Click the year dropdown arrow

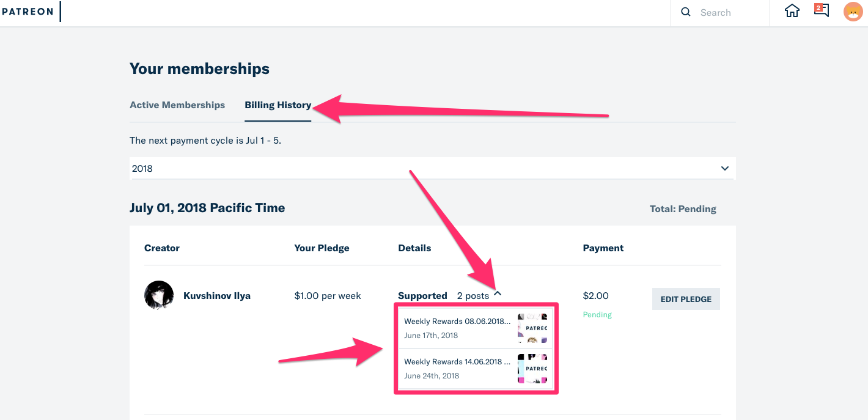click(x=725, y=168)
